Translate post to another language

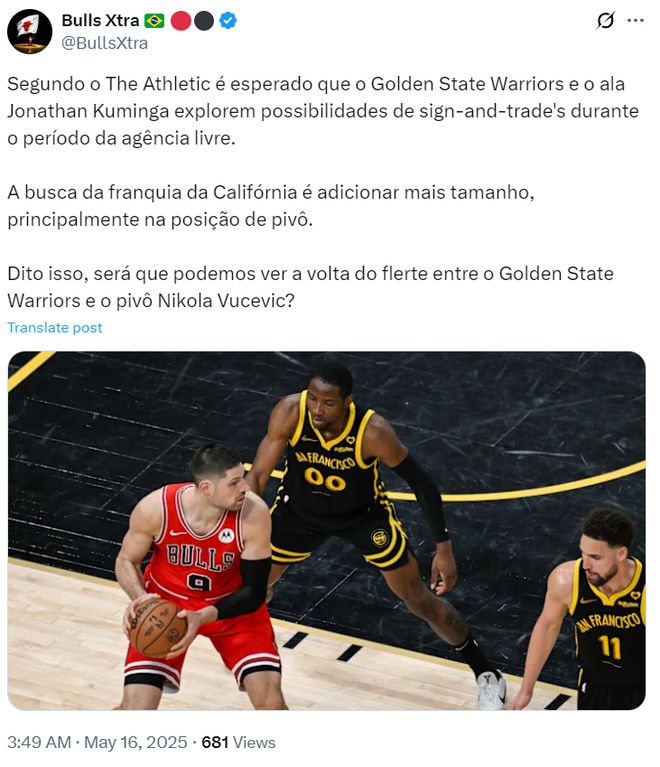click(55, 327)
